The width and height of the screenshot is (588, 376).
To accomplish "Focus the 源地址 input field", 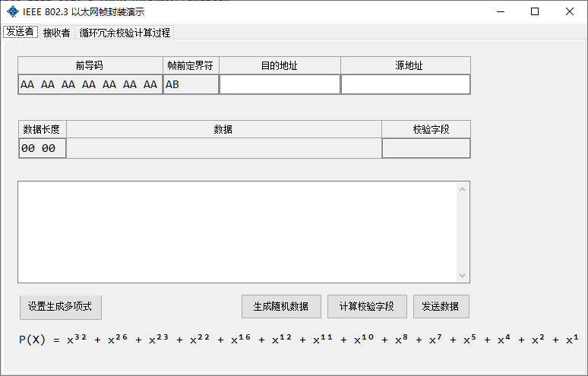I will coord(406,84).
